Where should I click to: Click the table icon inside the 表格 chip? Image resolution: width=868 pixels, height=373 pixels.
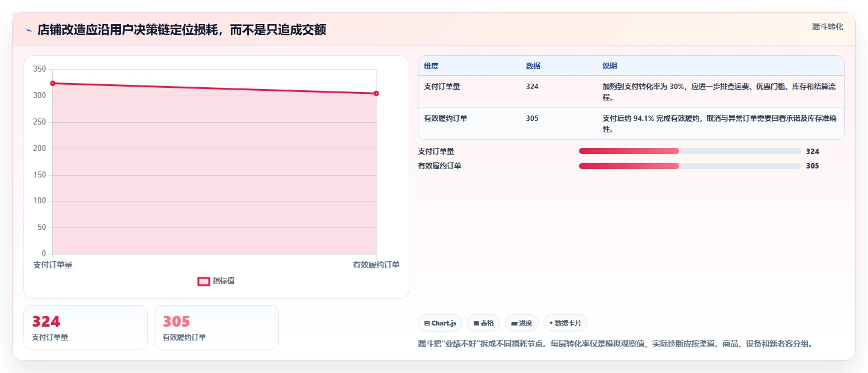pos(476,324)
